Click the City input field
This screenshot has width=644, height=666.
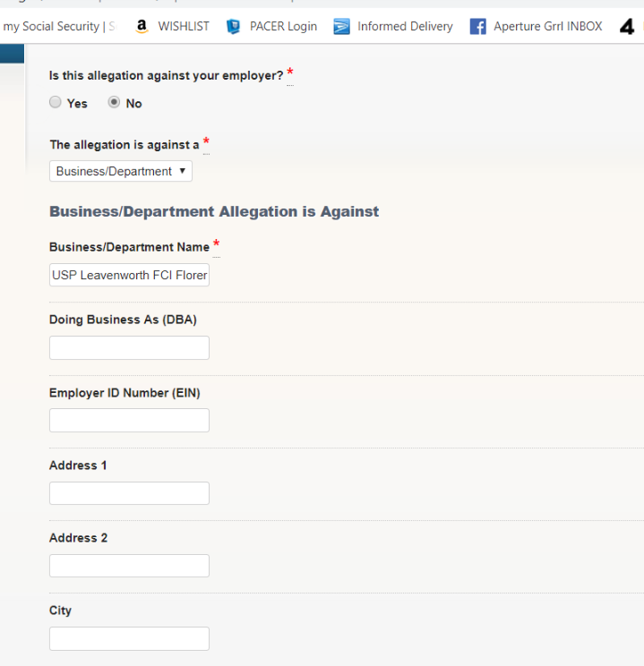(x=129, y=639)
